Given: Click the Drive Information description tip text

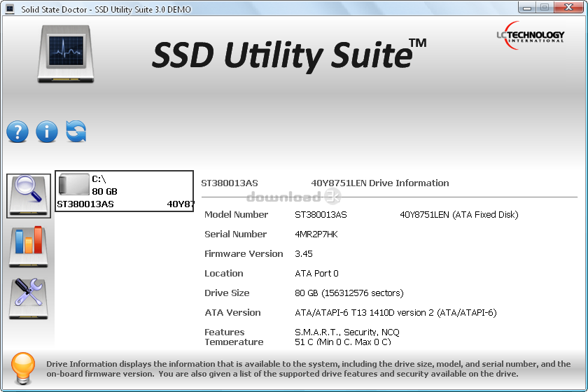Looking at the screenshot, I should (x=308, y=369).
